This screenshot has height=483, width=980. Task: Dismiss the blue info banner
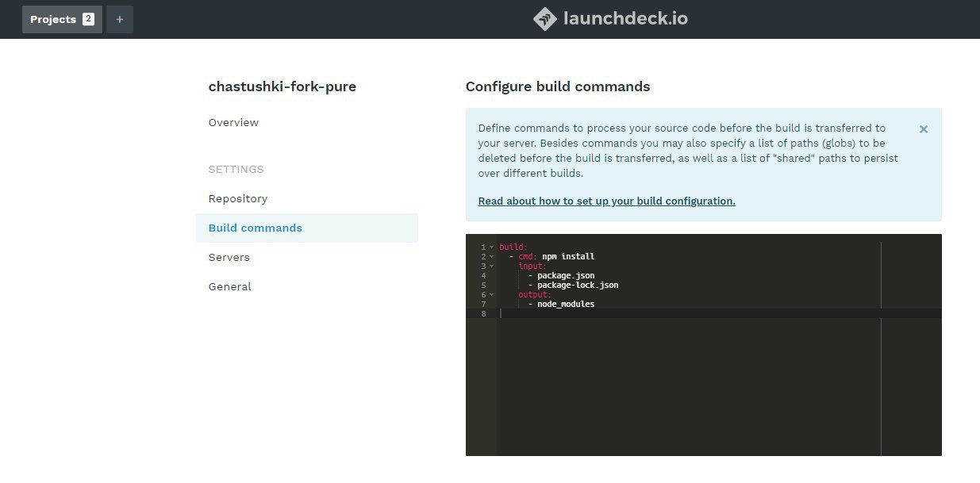click(x=923, y=129)
